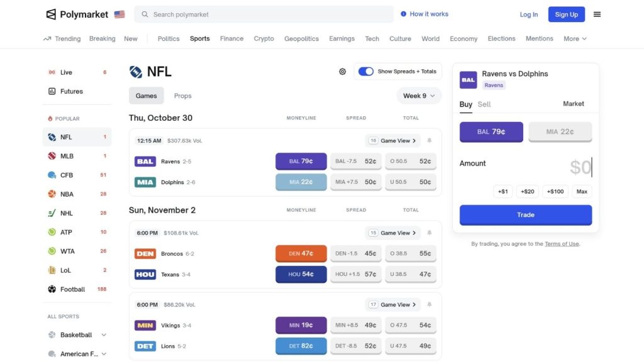Open the settings gear beside the NFL heading
Image resolution: width=644 pixels, height=362 pixels.
342,71
